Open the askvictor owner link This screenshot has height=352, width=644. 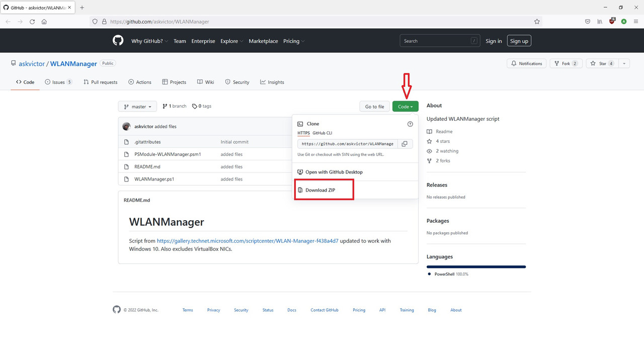(x=32, y=64)
